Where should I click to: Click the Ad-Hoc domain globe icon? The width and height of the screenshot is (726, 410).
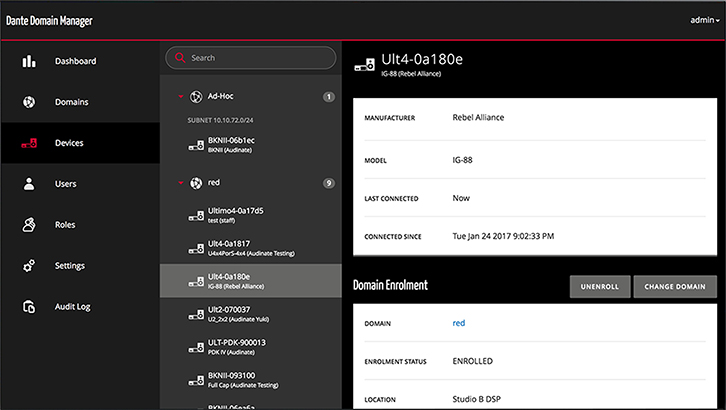196,96
